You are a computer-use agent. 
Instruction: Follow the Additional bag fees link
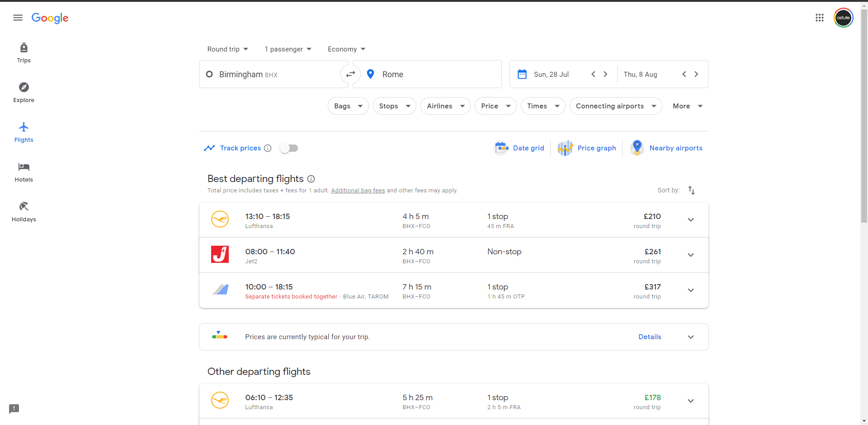(x=358, y=191)
